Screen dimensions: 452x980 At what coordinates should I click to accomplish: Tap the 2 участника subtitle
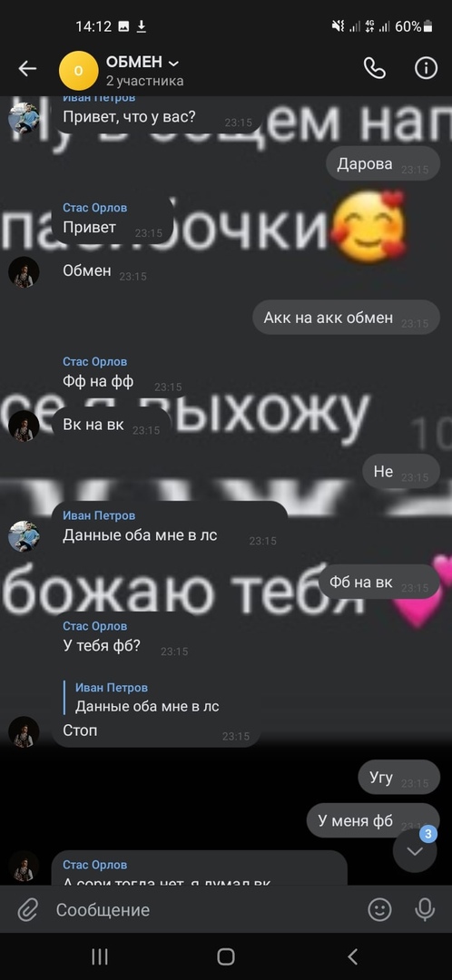(x=145, y=82)
